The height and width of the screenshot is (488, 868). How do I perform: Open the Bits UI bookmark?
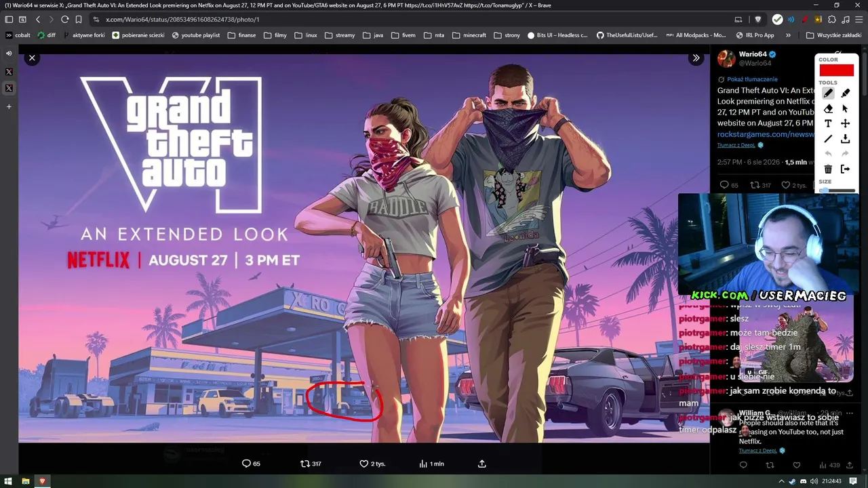pyautogui.click(x=557, y=35)
